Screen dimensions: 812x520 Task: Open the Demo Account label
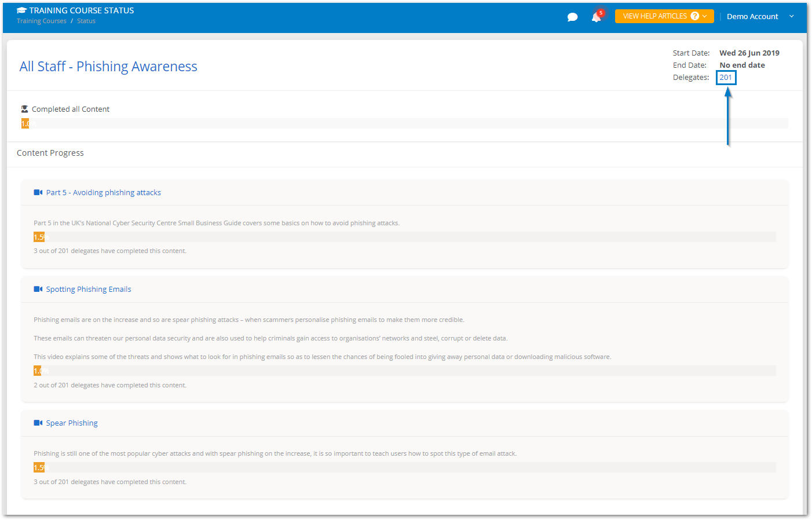click(752, 16)
